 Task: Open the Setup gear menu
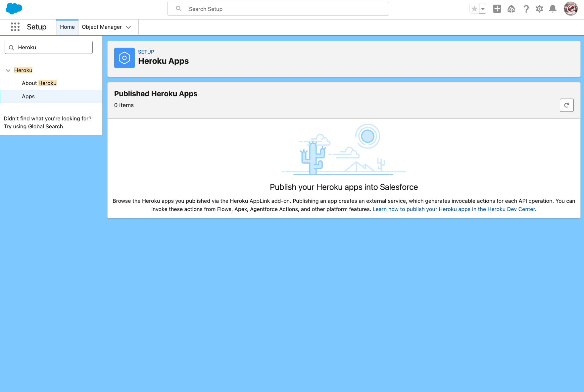pyautogui.click(x=539, y=9)
